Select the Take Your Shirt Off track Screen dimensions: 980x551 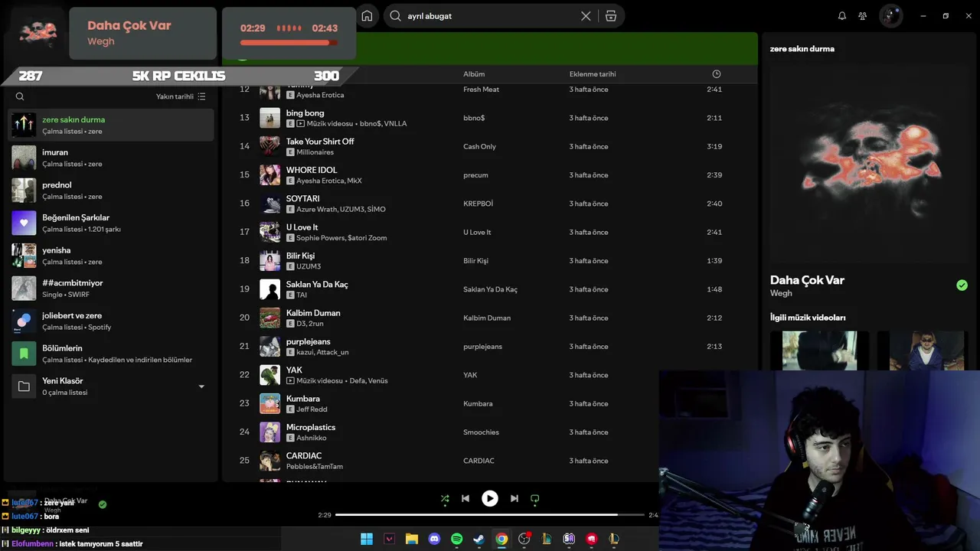pos(320,142)
